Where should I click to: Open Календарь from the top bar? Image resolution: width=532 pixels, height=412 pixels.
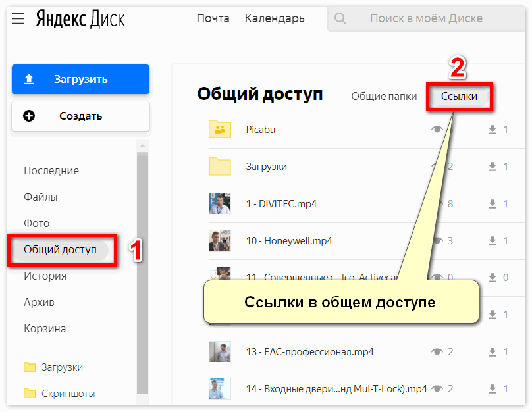(x=275, y=18)
